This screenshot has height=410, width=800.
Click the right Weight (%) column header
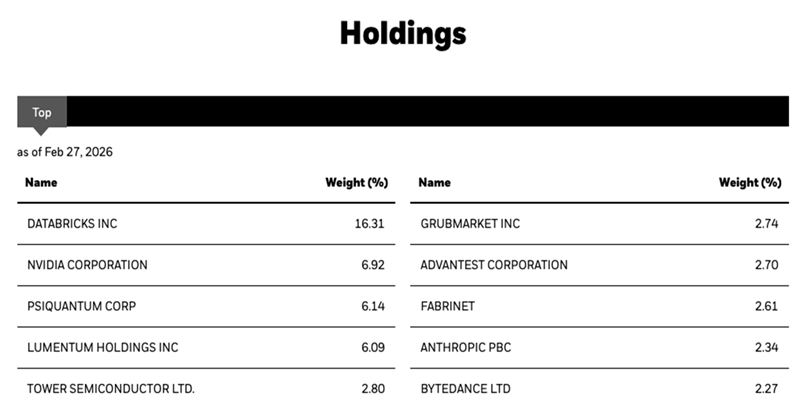coord(750,183)
